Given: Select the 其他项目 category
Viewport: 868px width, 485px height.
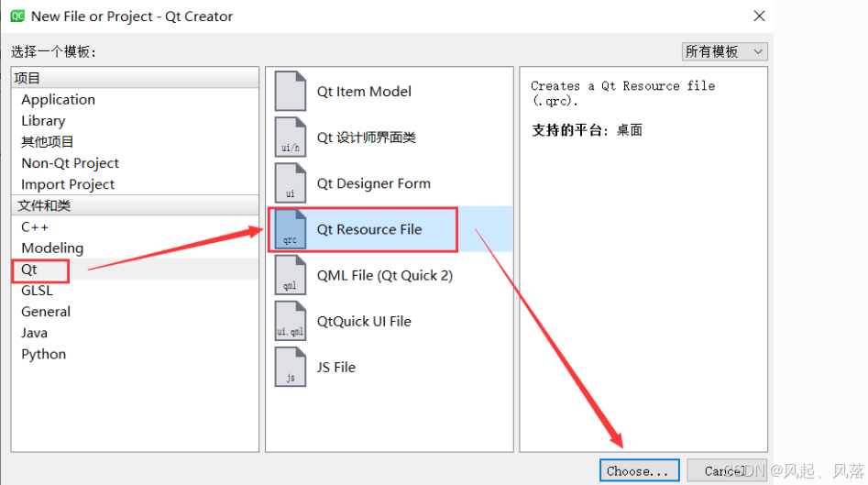Looking at the screenshot, I should pyautogui.click(x=47, y=142).
